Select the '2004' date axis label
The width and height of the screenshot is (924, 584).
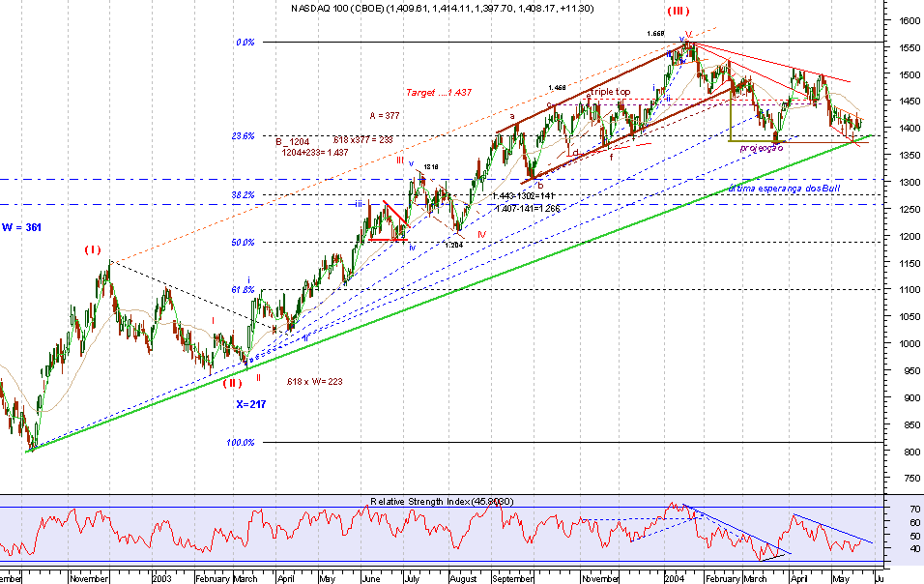[674, 579]
